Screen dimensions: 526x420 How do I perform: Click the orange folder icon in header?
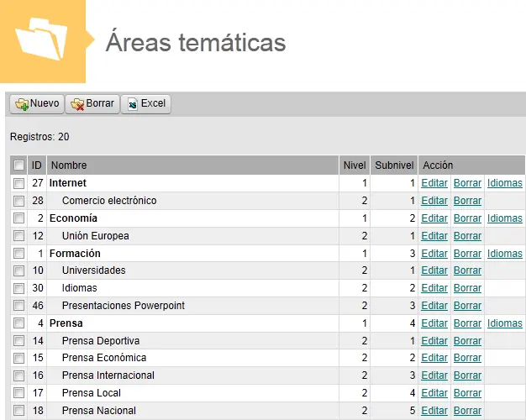pos(42,41)
